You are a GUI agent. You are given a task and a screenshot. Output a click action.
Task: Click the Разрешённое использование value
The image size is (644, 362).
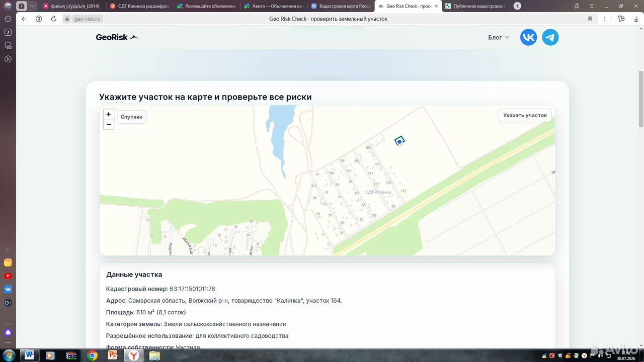pyautogui.click(x=242, y=335)
